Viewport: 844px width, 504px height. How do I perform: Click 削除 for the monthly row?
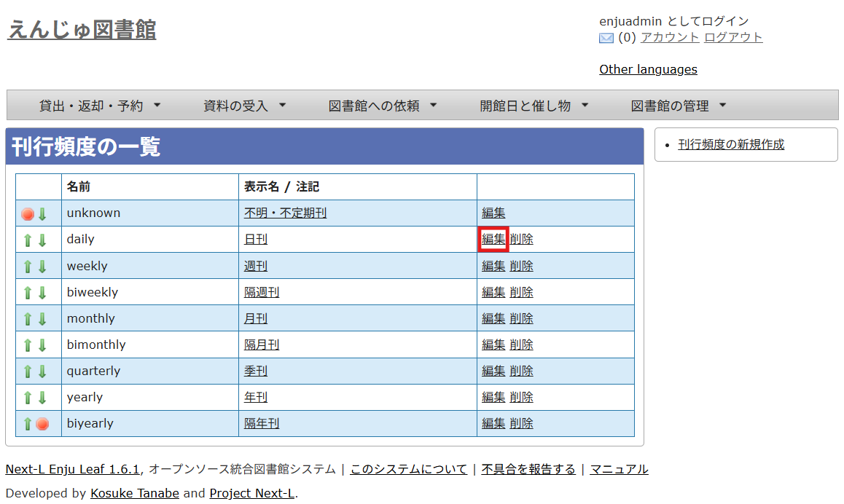coord(522,318)
